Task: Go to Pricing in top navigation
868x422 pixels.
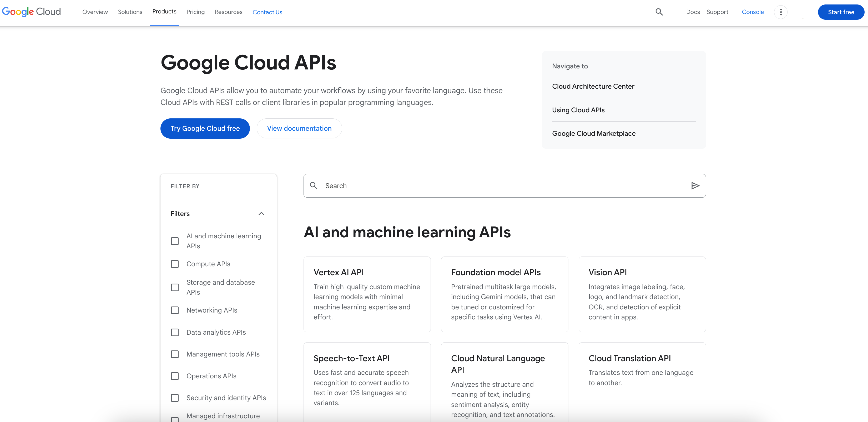Action: (195, 12)
